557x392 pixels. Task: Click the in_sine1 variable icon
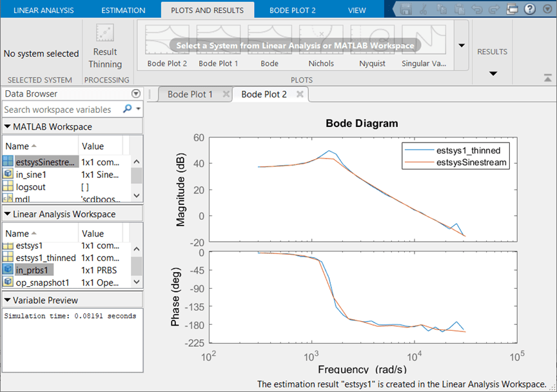pos(8,174)
